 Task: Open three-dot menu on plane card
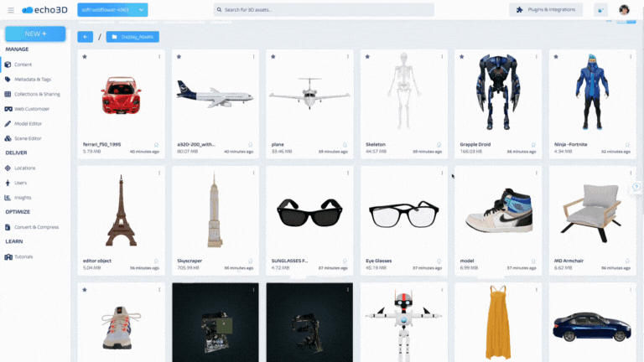point(347,57)
